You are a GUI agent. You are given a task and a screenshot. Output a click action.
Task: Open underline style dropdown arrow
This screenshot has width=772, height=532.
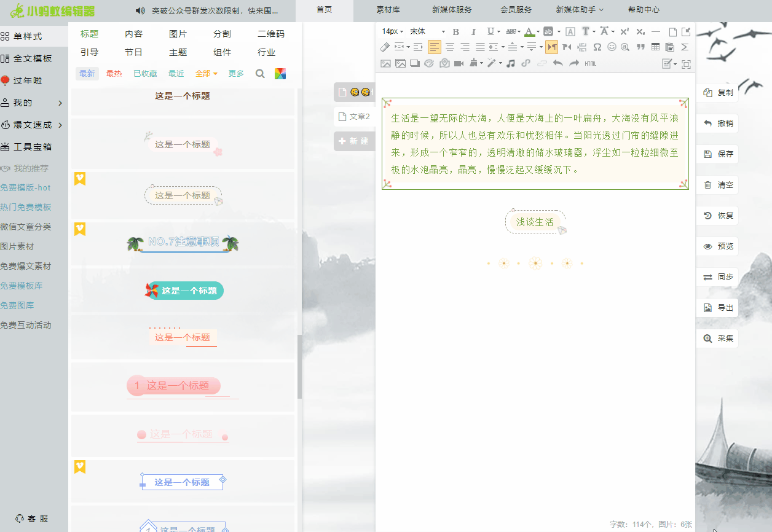[499, 31]
